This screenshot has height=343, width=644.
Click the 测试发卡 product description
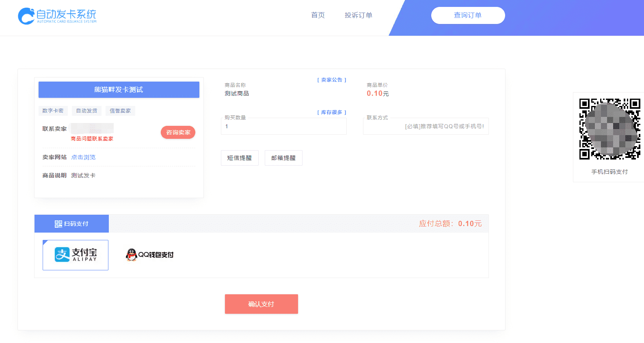coord(83,175)
